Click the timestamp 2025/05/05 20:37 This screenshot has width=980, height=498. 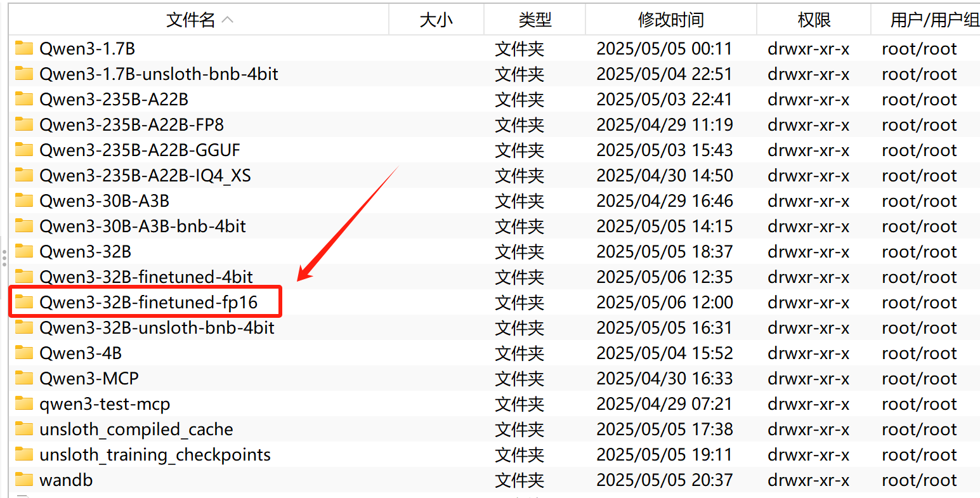pos(665,480)
